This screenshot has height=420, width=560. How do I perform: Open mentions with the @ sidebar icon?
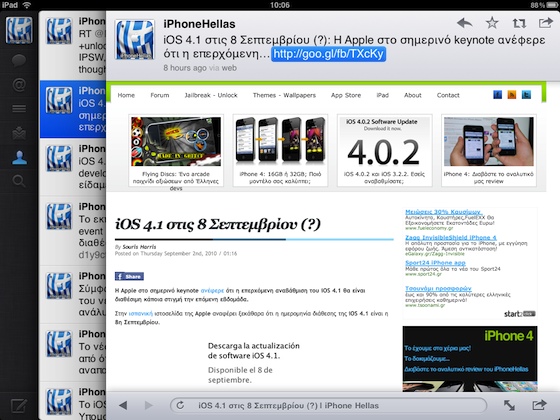coord(19,85)
